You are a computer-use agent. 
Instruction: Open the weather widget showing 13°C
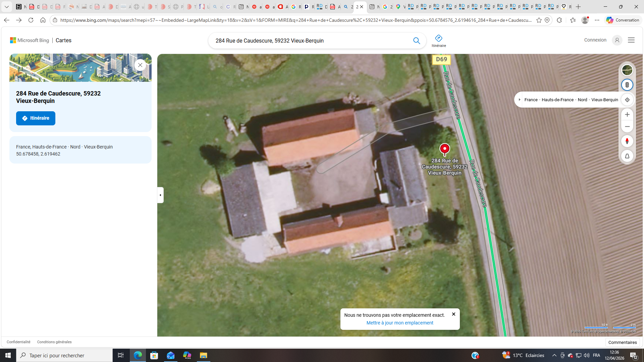pos(523,355)
